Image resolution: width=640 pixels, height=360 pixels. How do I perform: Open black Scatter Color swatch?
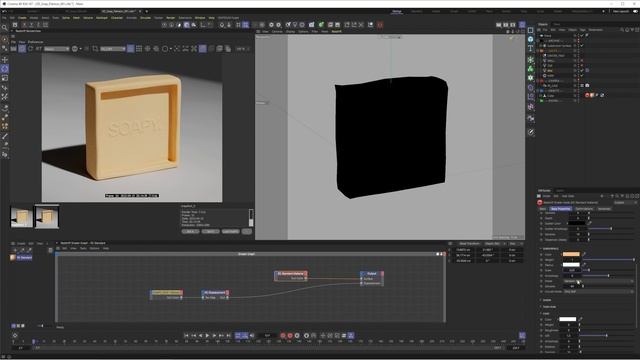[x=576, y=223]
